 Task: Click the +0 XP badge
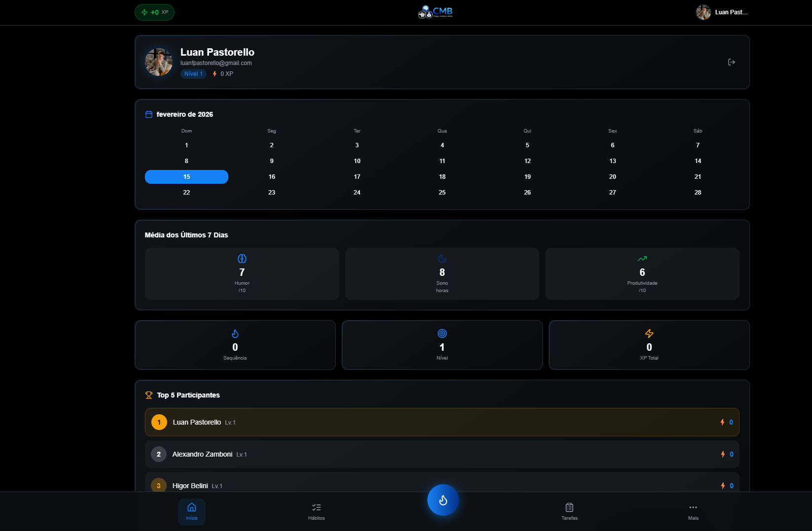[x=154, y=12]
